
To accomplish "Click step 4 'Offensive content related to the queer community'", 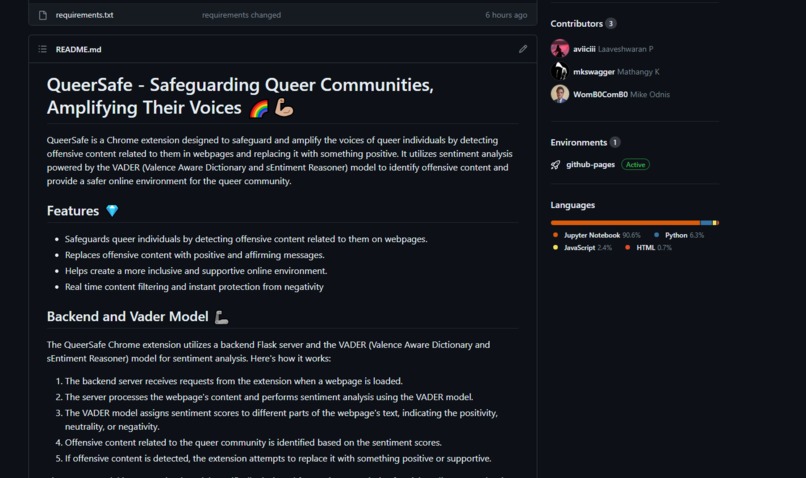I will pos(253,443).
